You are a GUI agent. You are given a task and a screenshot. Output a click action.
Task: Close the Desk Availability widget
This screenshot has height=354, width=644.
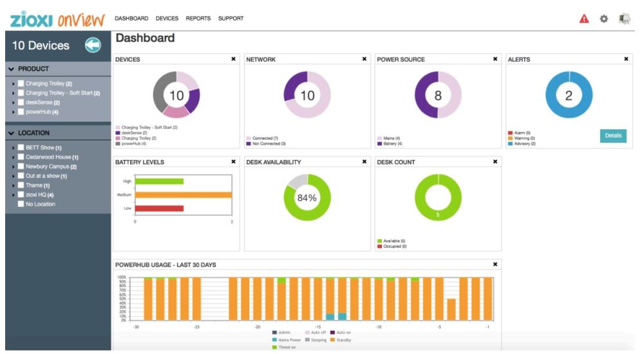[365, 162]
